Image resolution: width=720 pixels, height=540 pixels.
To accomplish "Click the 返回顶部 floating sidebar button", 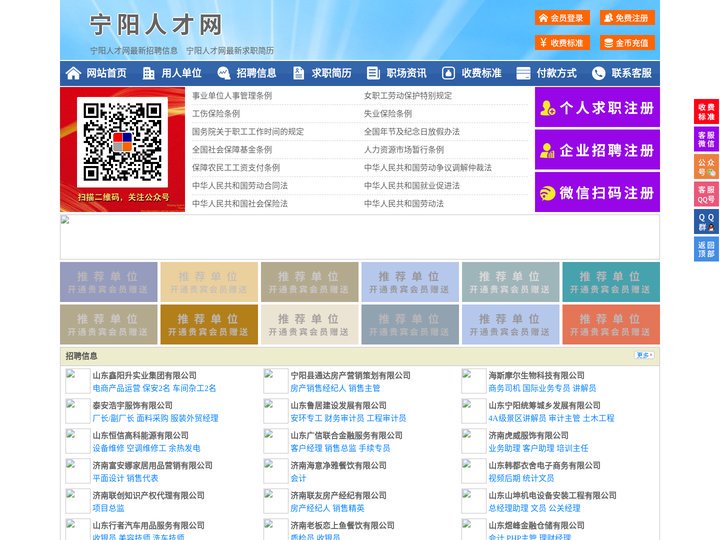I will pyautogui.click(x=706, y=249).
